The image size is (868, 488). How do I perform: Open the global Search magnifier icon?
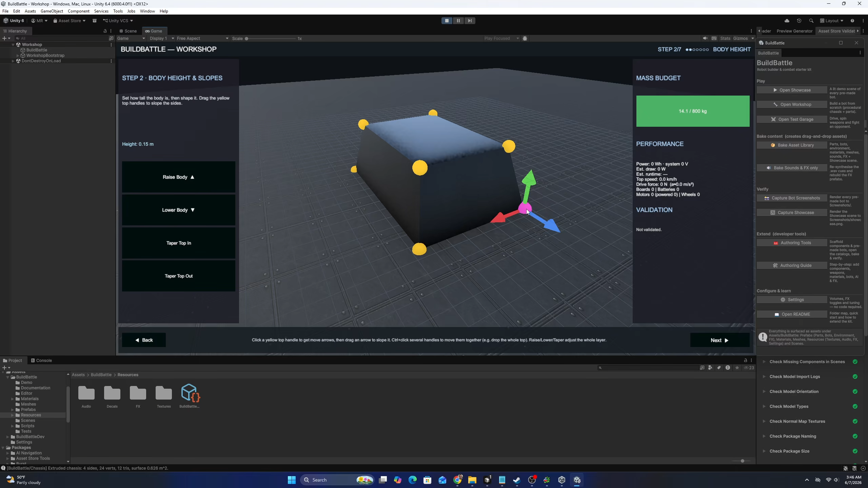click(811, 21)
